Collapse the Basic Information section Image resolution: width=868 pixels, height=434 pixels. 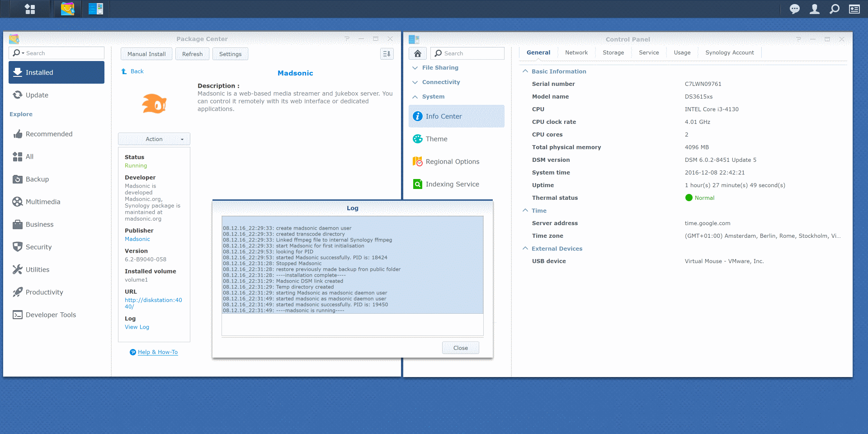tap(525, 71)
